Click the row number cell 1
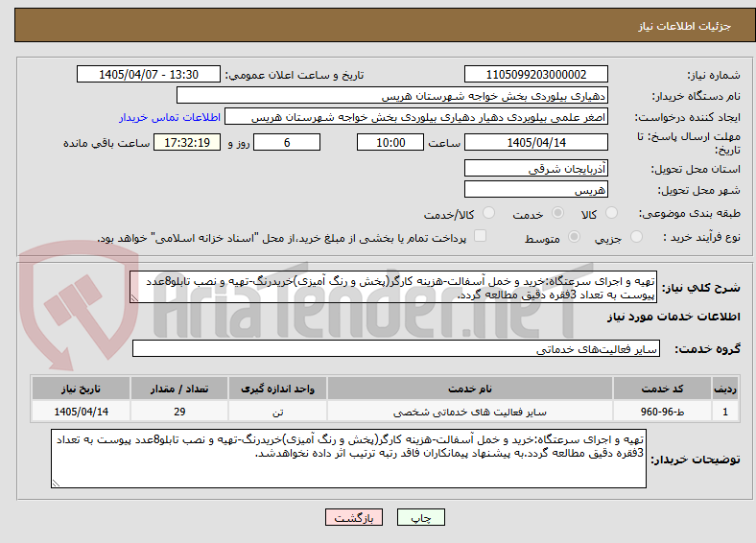 coord(725,412)
